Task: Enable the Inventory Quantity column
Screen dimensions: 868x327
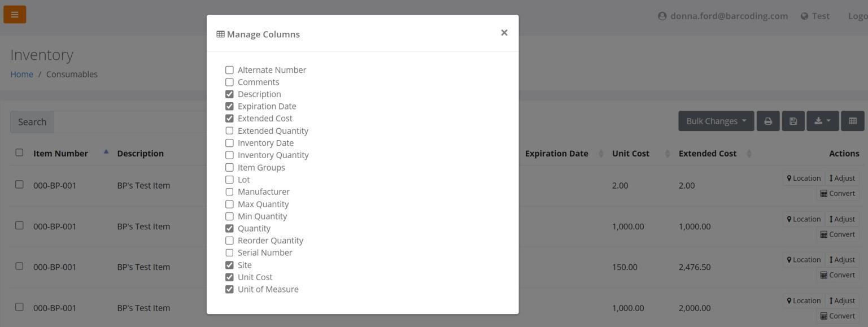Action: click(229, 155)
